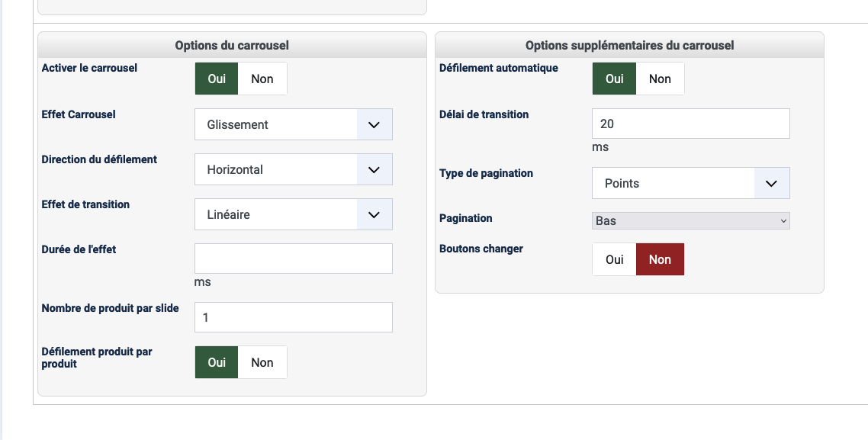Click the Durée de l'effet input field

pos(294,259)
